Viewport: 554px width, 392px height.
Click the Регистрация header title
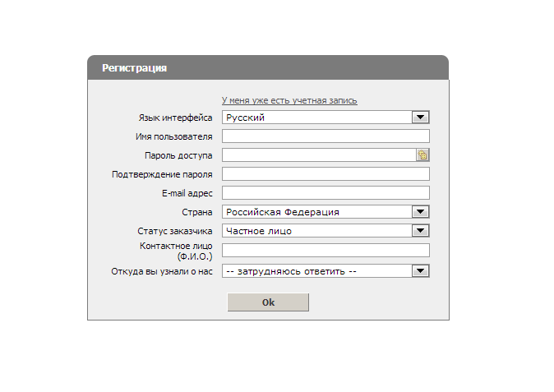click(135, 68)
